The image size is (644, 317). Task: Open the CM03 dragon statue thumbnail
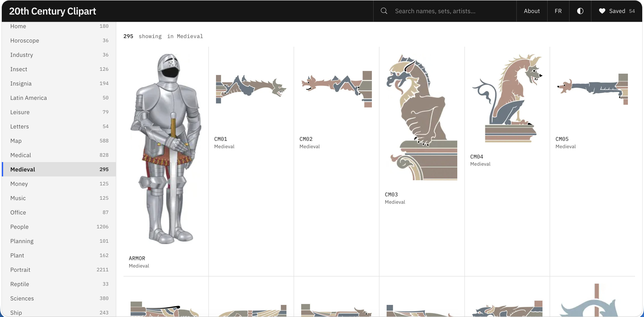(422, 117)
